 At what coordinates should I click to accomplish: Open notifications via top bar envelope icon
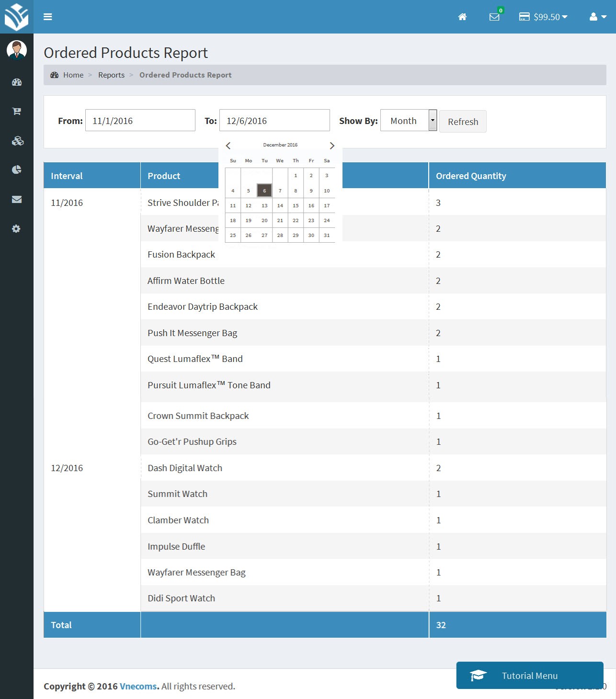pos(494,17)
